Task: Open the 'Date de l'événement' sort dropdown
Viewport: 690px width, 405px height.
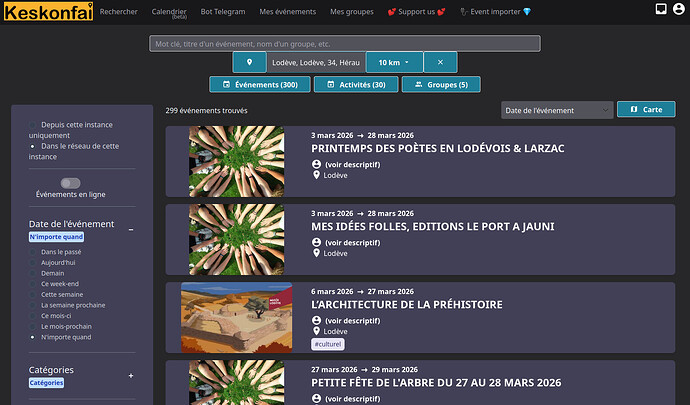Action: [x=557, y=110]
